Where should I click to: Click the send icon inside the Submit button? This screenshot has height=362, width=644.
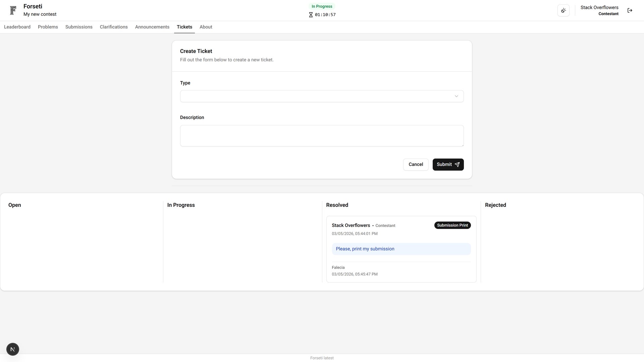tap(457, 165)
